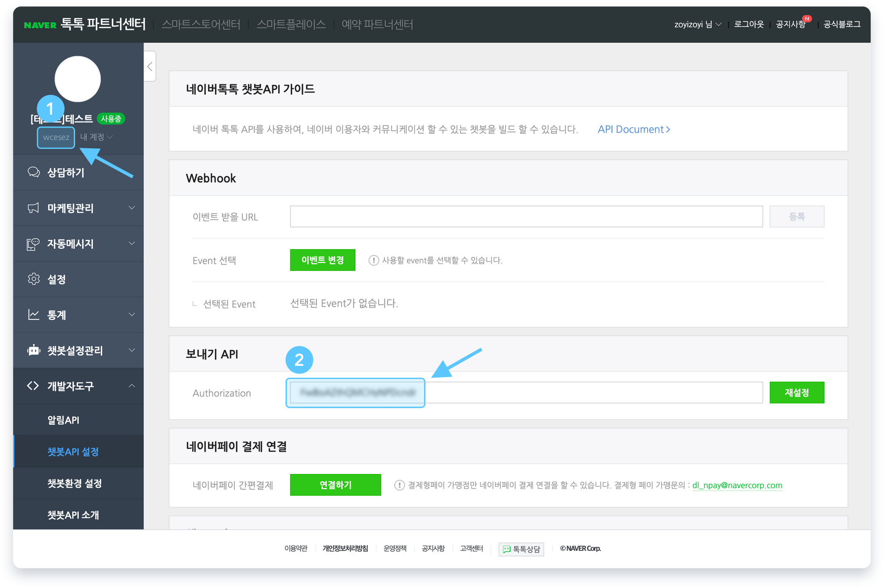This screenshot has height=588, width=884.
Task: Open the API Document link
Action: click(633, 129)
